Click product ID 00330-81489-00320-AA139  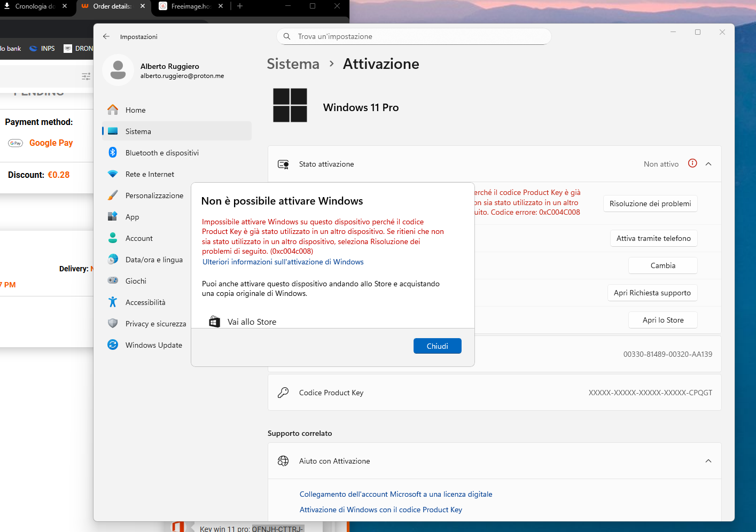coord(667,354)
